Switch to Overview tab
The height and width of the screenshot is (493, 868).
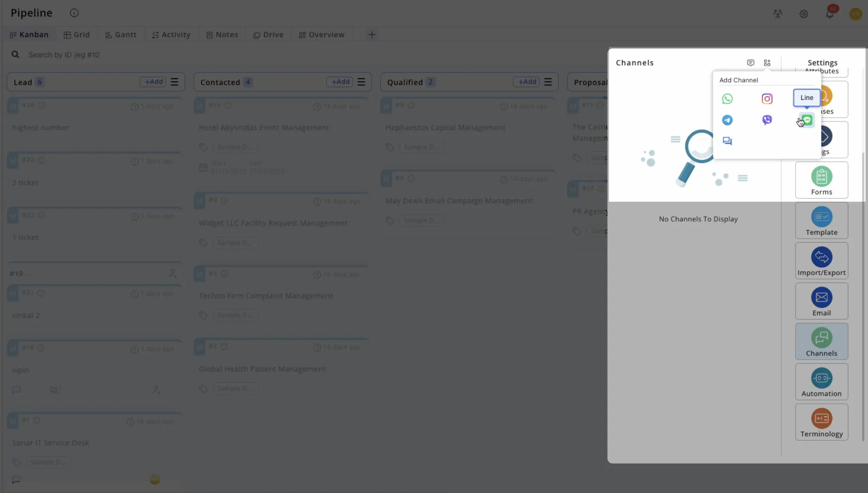[322, 35]
